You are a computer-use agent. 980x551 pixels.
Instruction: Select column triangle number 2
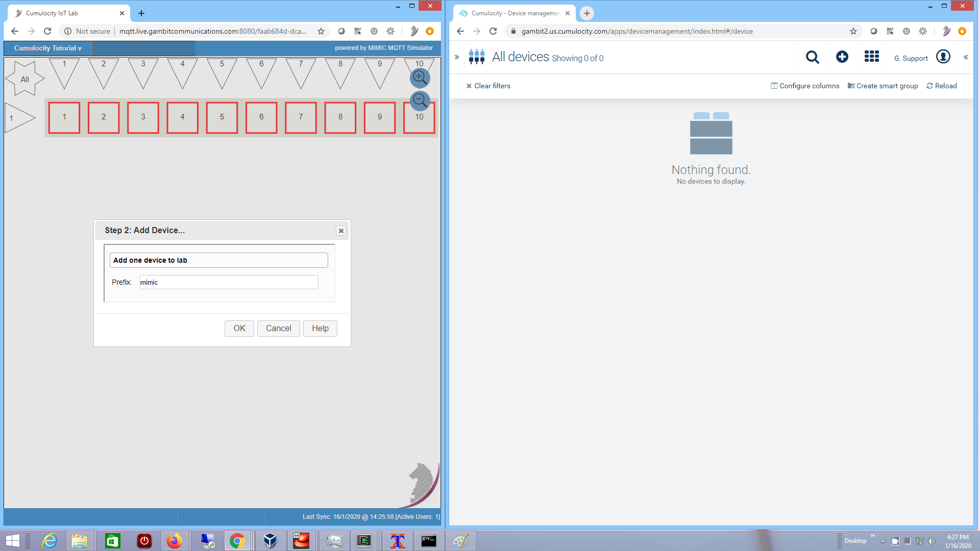[104, 72]
